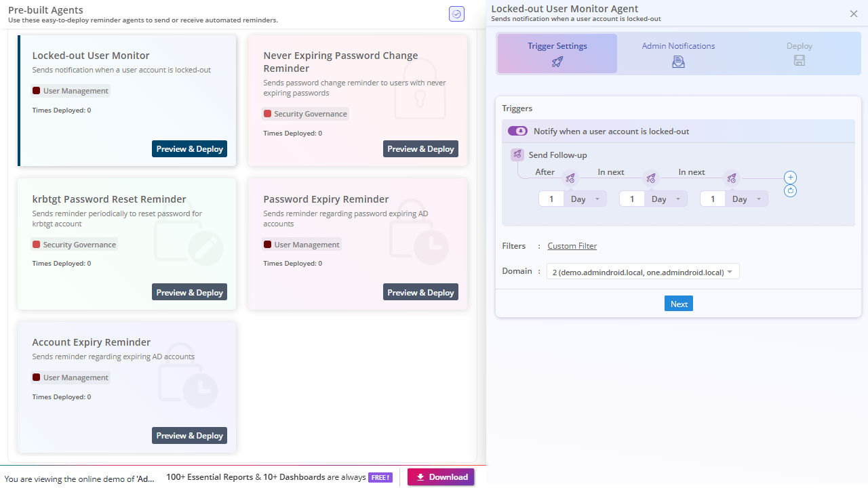Open the Day dropdown under After
The width and height of the screenshot is (868, 488).
coord(585,199)
